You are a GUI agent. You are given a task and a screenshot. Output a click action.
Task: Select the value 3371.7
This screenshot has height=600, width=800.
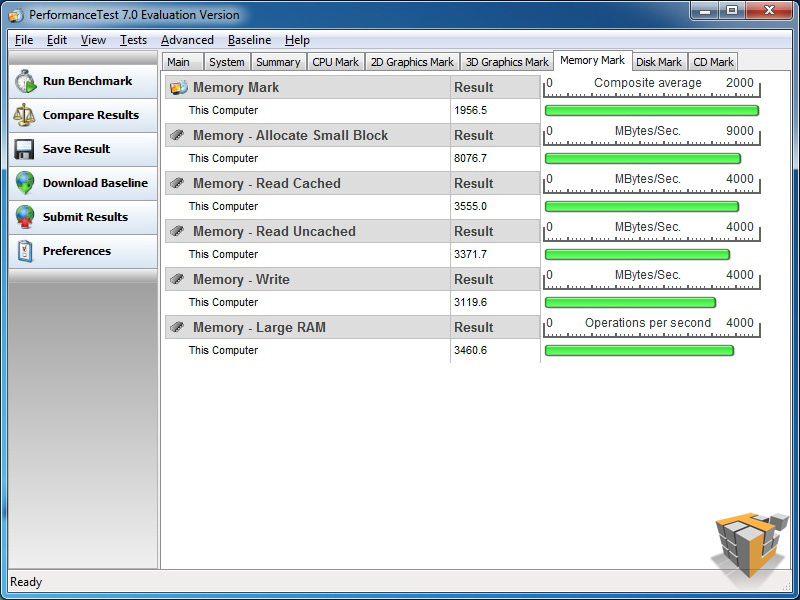pos(470,254)
